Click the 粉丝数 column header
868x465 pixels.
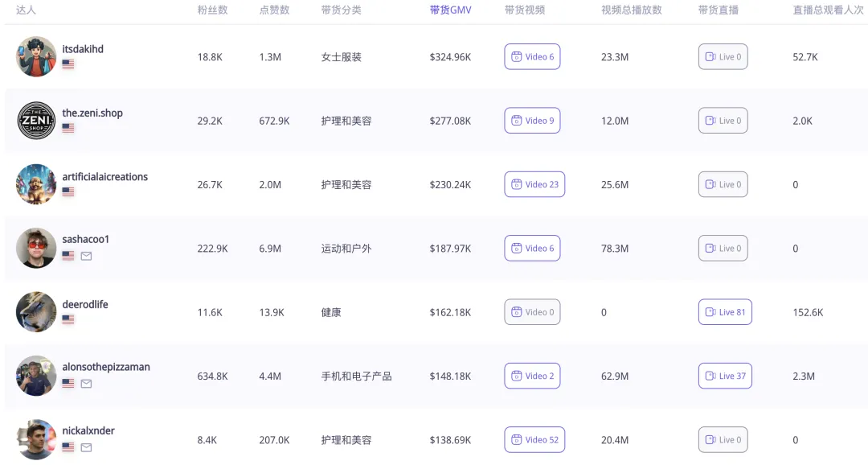212,10
